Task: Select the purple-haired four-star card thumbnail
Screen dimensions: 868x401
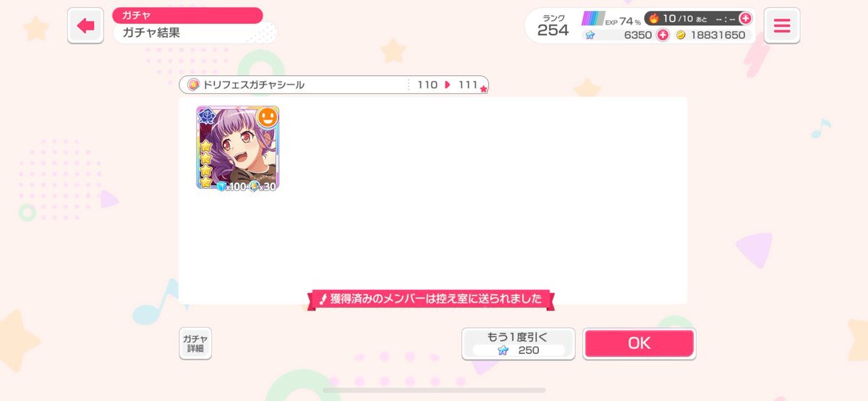Action: coord(238,148)
